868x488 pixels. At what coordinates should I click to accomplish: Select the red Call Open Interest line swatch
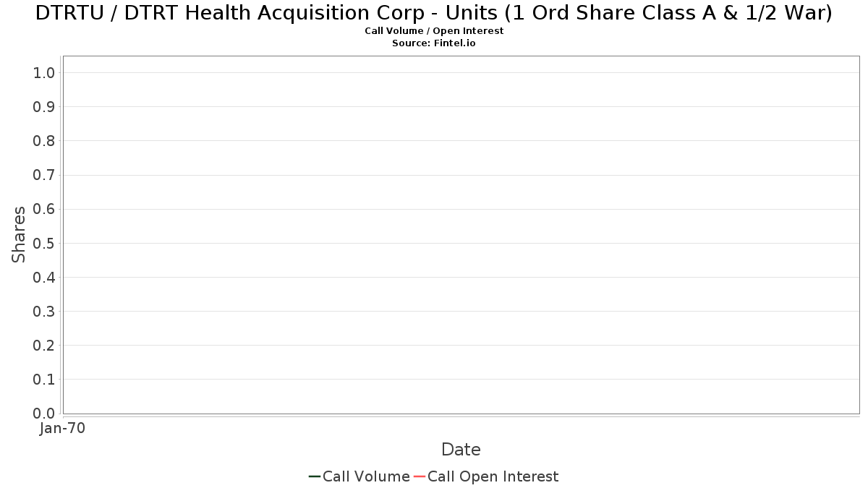[x=420, y=476]
